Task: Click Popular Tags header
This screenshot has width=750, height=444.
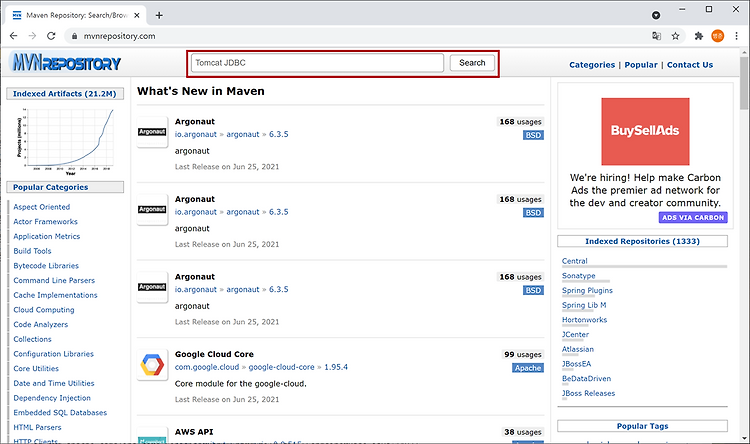Action: tap(642, 426)
